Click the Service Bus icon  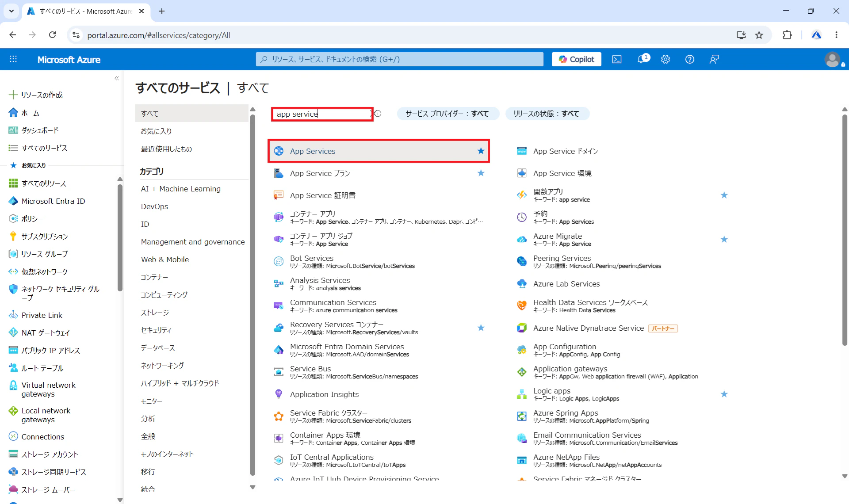[279, 372]
